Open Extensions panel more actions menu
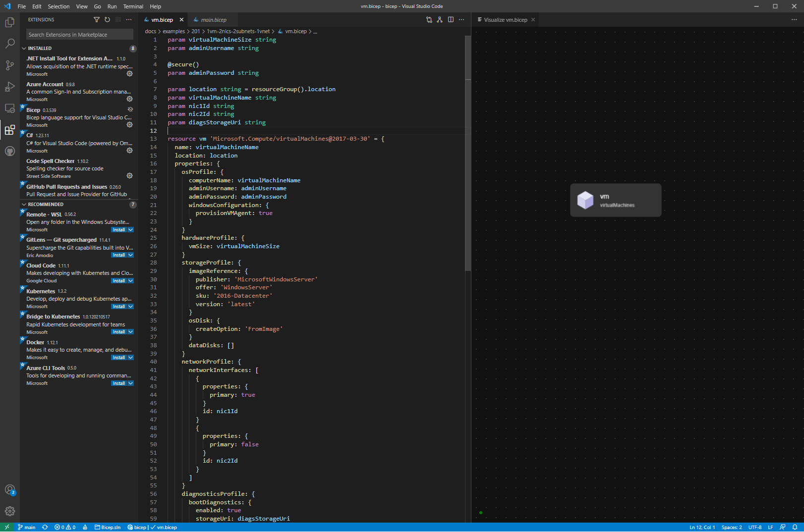 click(129, 20)
